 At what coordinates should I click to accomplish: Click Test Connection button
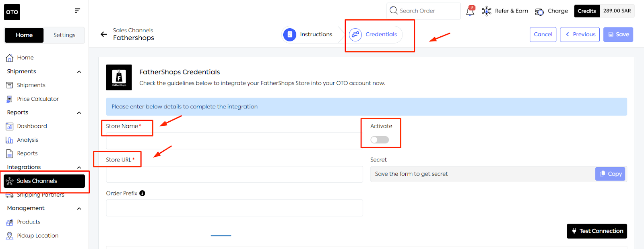point(597,231)
